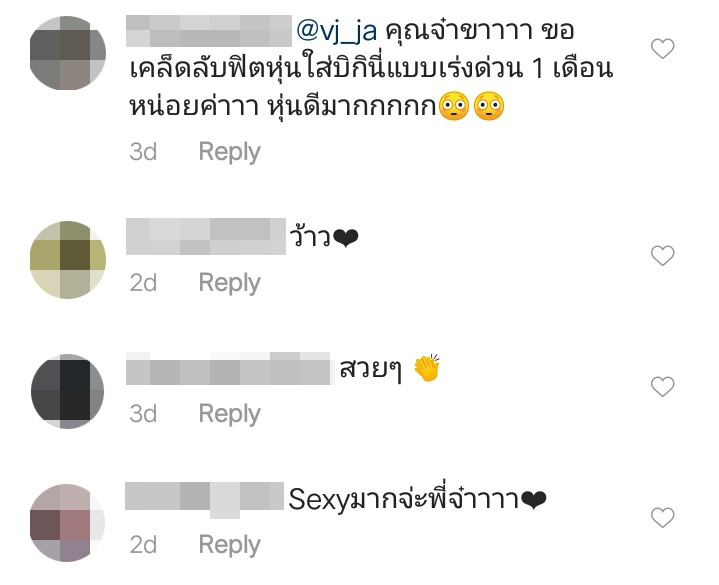Reply to the สวยๆ comment
This screenshot has height=585, width=719.
click(x=229, y=414)
